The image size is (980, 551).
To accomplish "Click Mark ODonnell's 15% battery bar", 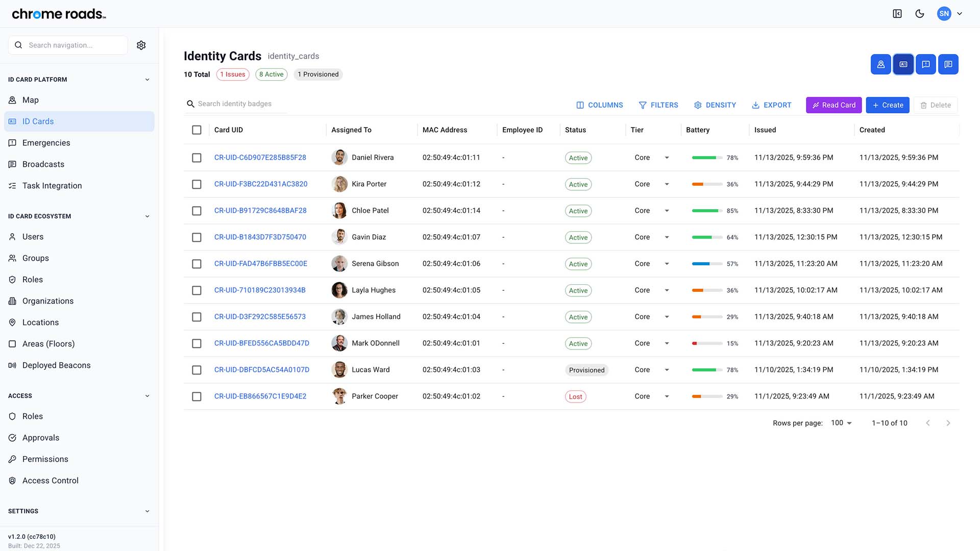I will pyautogui.click(x=706, y=343).
